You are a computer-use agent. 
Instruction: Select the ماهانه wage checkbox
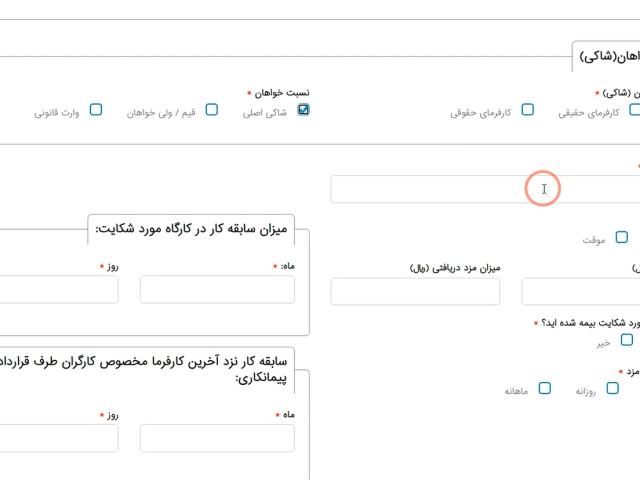pos(545,388)
